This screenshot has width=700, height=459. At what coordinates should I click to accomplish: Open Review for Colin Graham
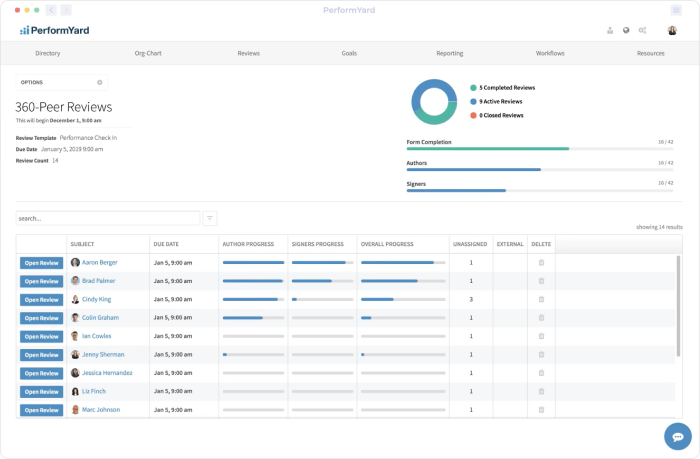(42, 318)
